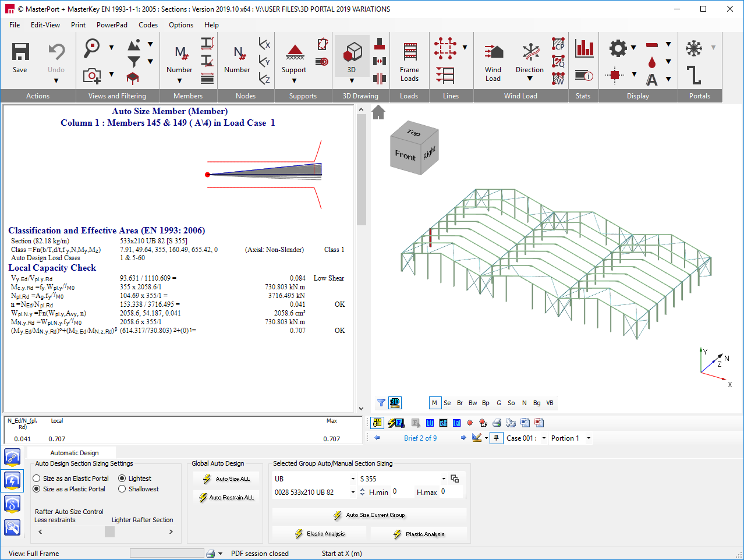Click the Home view icon
744x560 pixels.
tap(378, 112)
